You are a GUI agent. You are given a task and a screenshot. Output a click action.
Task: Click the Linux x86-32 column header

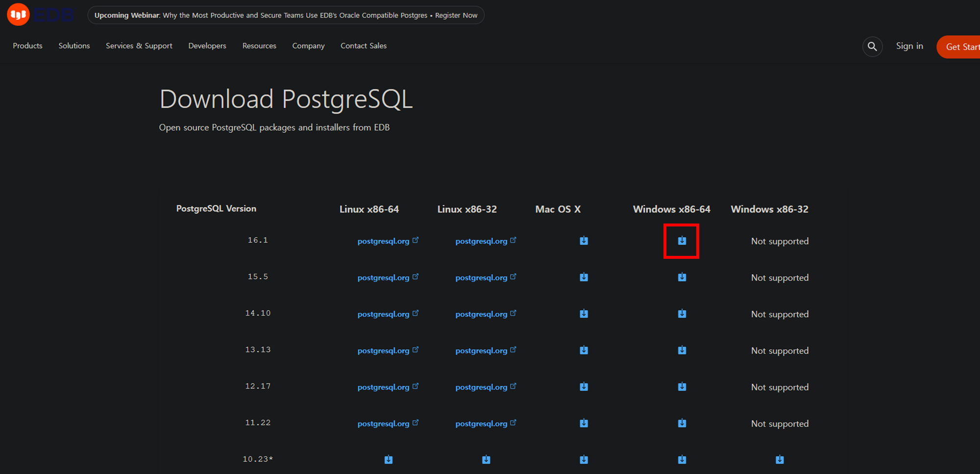pos(467,209)
